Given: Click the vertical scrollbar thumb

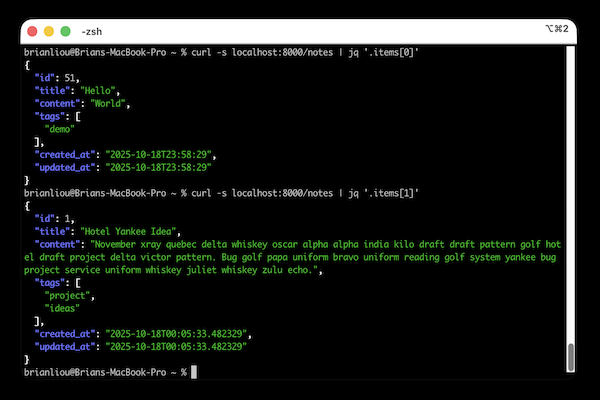Looking at the screenshot, I should (571, 355).
